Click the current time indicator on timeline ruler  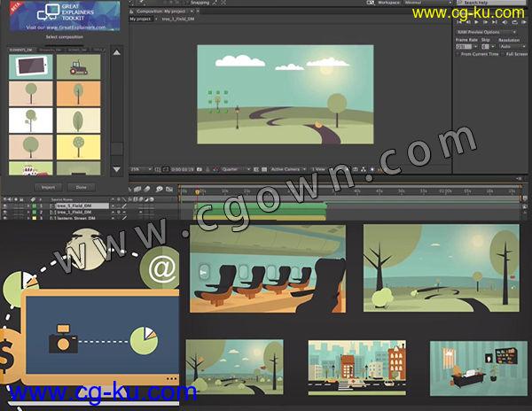pos(197,192)
